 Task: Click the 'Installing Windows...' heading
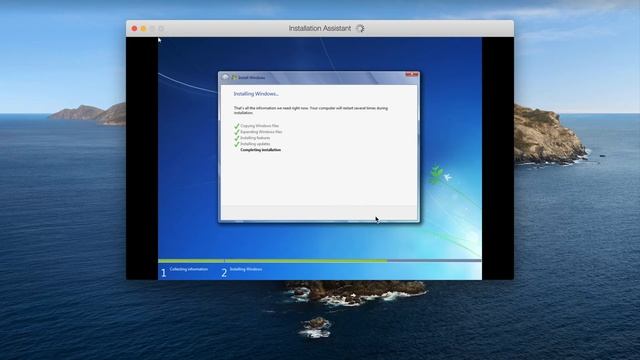[256, 94]
